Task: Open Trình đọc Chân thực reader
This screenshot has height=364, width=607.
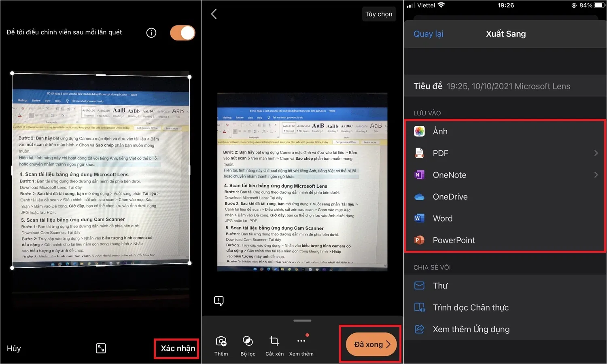Action: (505, 307)
